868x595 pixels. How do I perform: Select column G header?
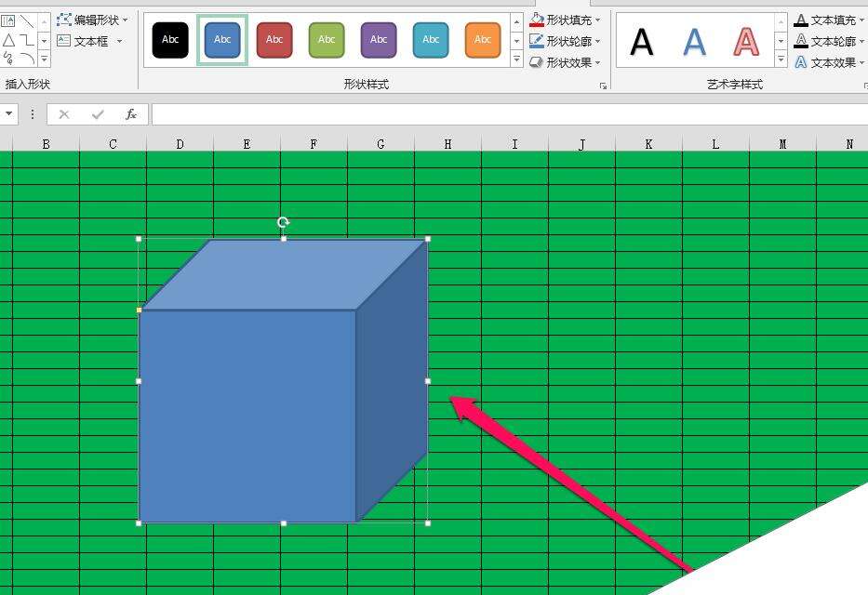click(381, 144)
